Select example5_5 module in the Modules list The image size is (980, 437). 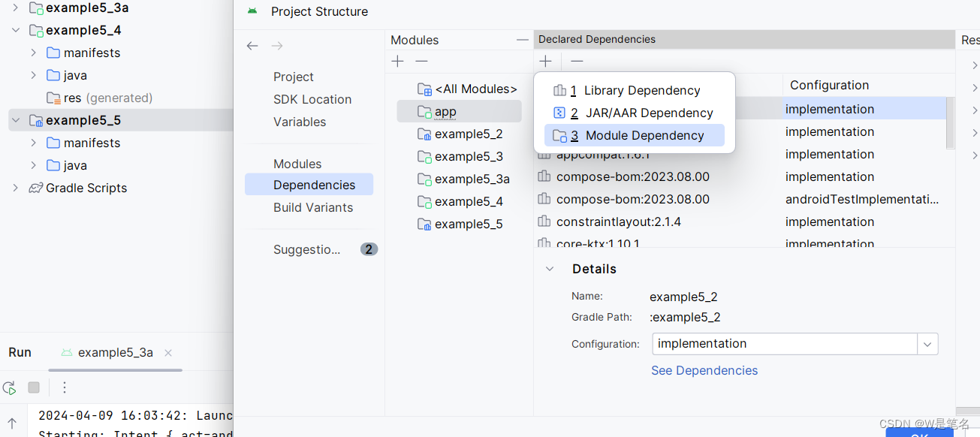[466, 224]
